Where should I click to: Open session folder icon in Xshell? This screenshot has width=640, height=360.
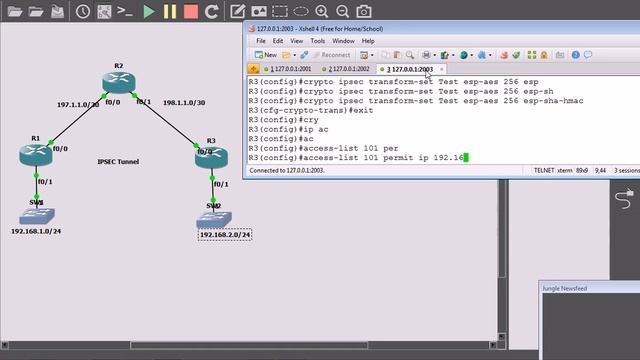(x=286, y=55)
